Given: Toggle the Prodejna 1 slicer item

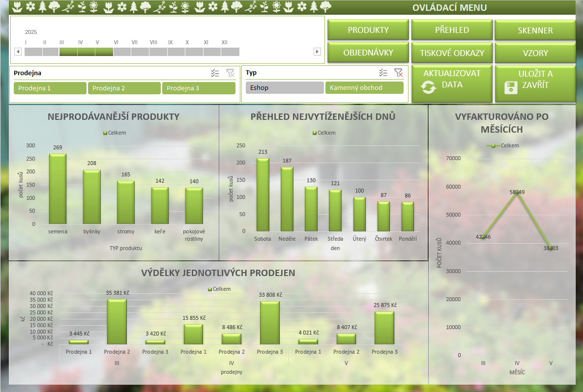Looking at the screenshot, I should pyautogui.click(x=50, y=88).
